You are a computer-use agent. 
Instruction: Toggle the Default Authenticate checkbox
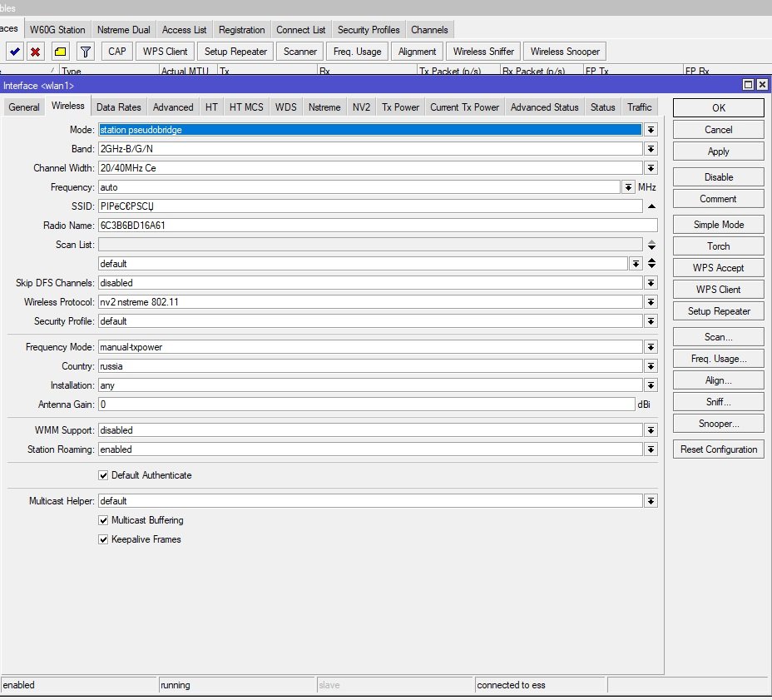tap(103, 475)
